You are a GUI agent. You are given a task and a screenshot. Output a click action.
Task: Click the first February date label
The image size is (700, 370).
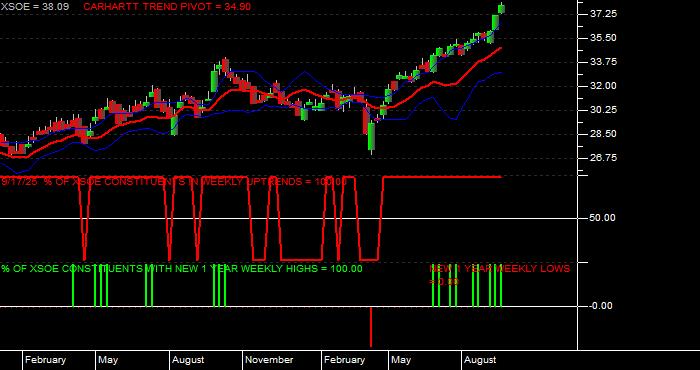[45, 360]
